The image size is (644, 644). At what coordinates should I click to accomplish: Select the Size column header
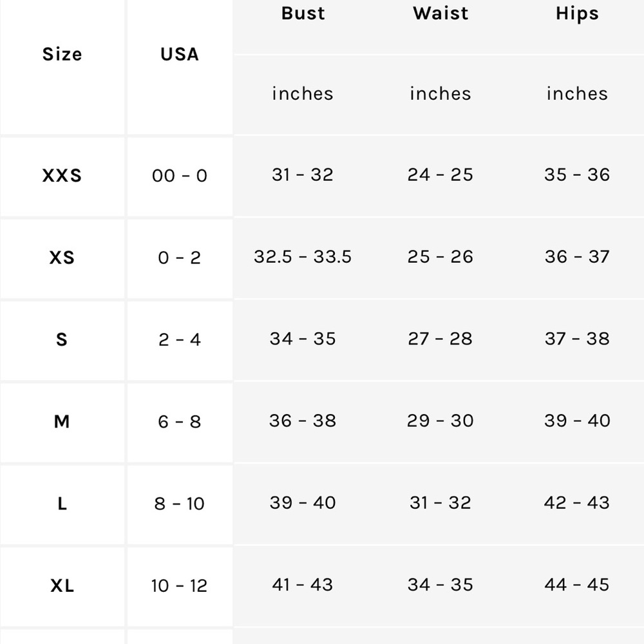tap(62, 54)
